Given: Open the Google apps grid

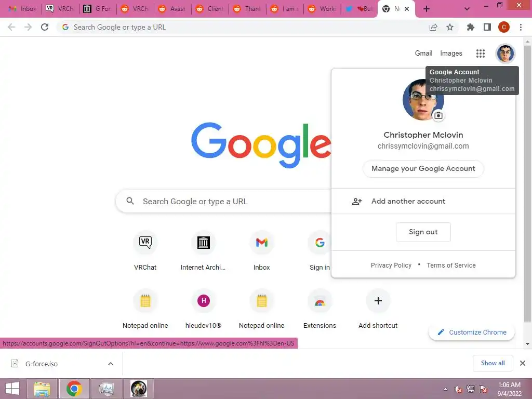Looking at the screenshot, I should [481, 54].
